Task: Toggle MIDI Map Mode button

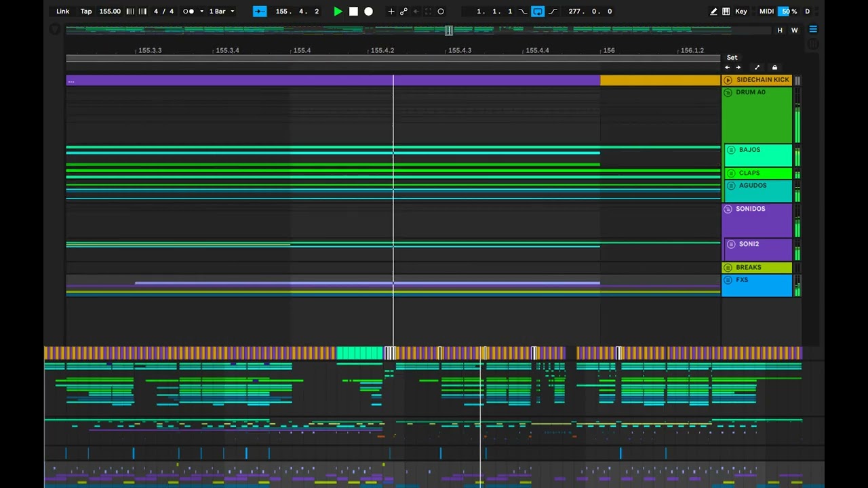Action: pyautogui.click(x=766, y=12)
